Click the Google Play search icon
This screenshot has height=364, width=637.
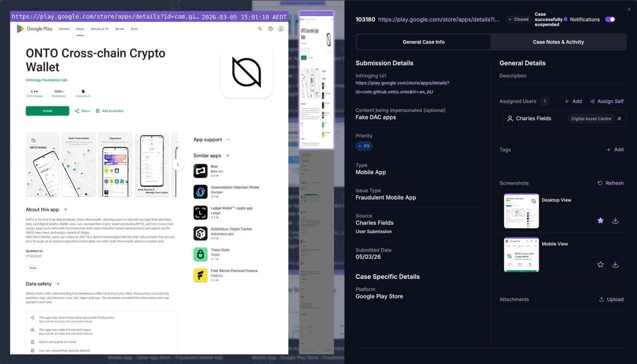coord(260,29)
